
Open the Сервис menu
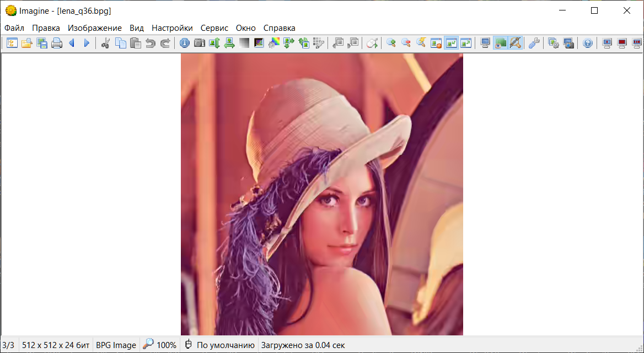tap(214, 28)
